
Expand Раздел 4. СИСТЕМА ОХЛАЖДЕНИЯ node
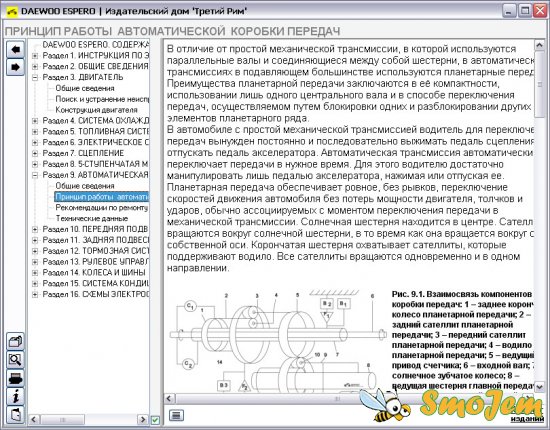tap(35, 121)
